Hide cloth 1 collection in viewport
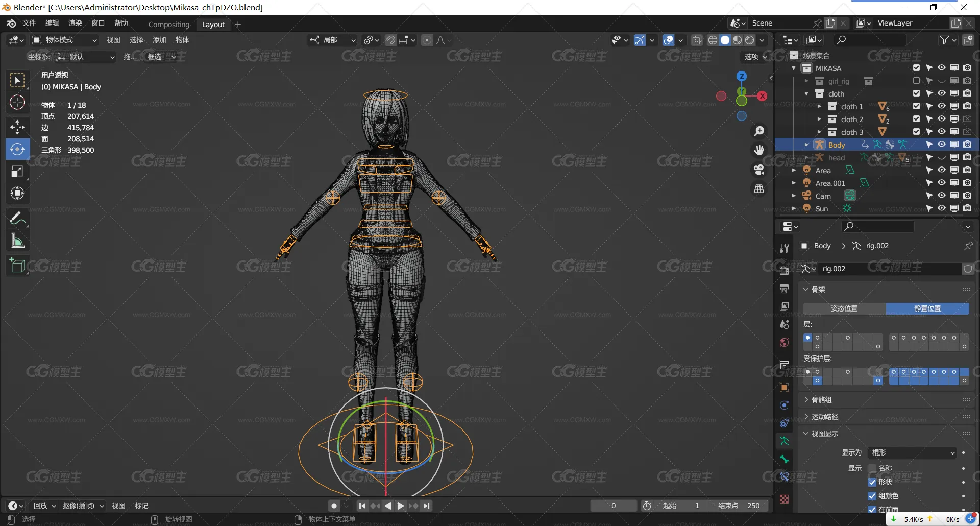Screen dimensions: 980x526 tap(942, 106)
